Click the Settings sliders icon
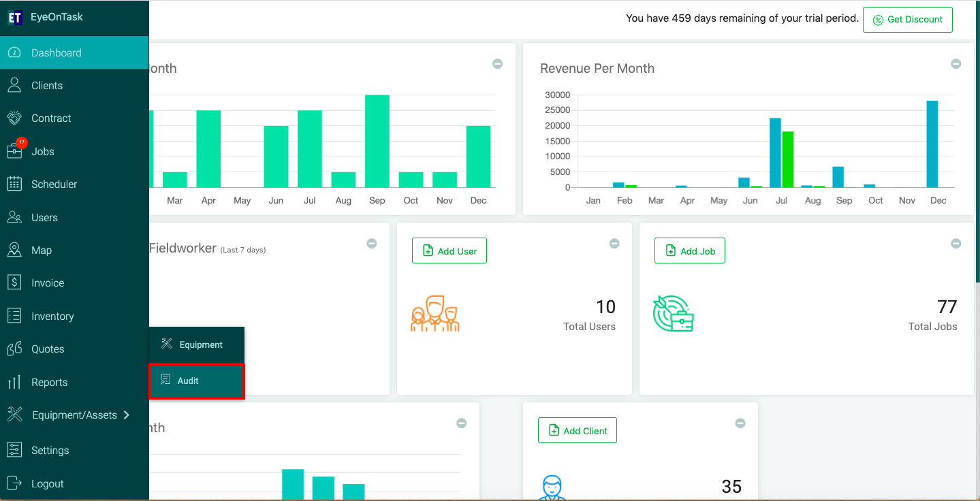 pyautogui.click(x=14, y=450)
